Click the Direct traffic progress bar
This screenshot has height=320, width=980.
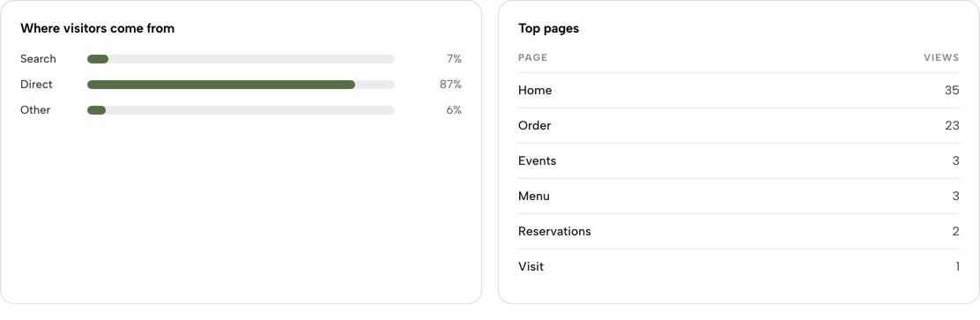[x=241, y=85]
